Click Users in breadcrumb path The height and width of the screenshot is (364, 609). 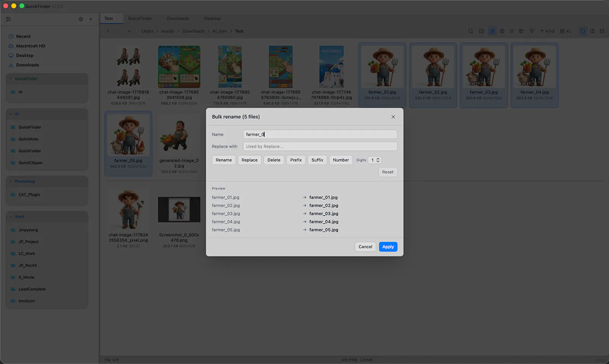(147, 31)
